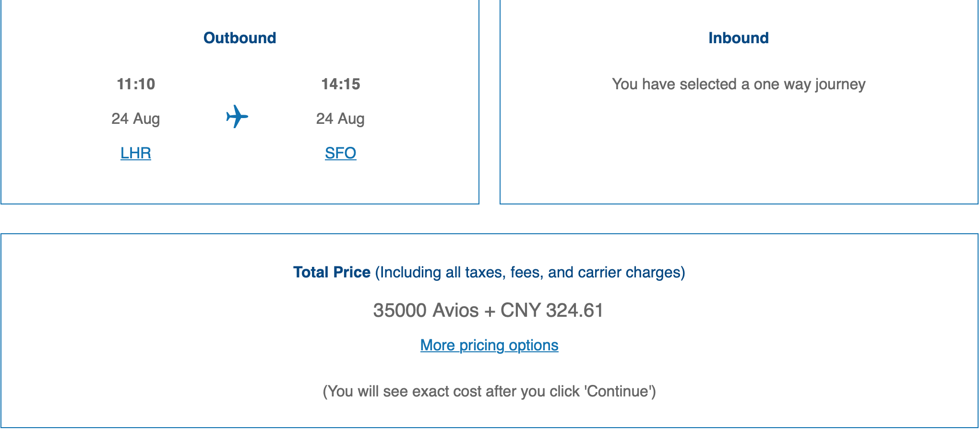Click the 35000 Avios amount
Viewport: 980px width, 431px height.
click(426, 311)
